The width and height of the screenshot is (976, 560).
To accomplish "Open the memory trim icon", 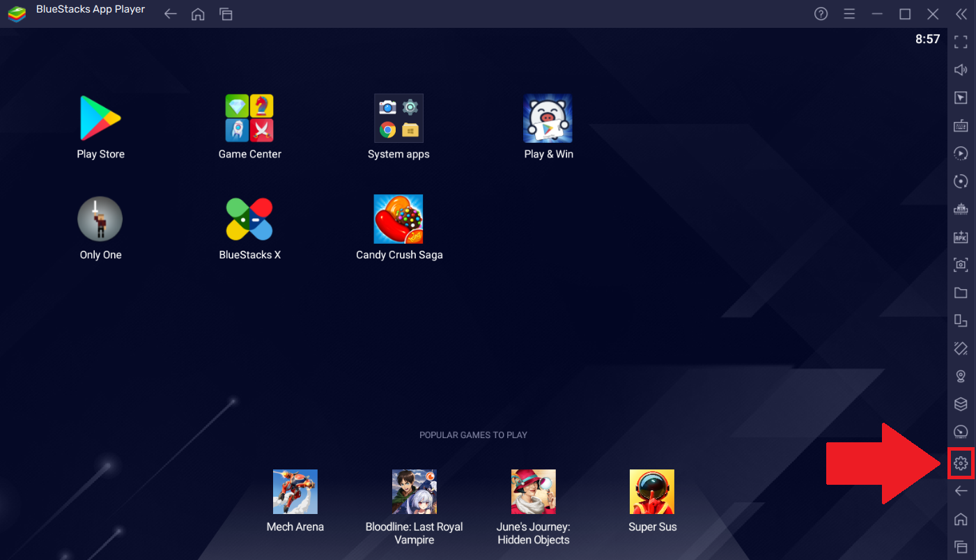I will point(961,209).
